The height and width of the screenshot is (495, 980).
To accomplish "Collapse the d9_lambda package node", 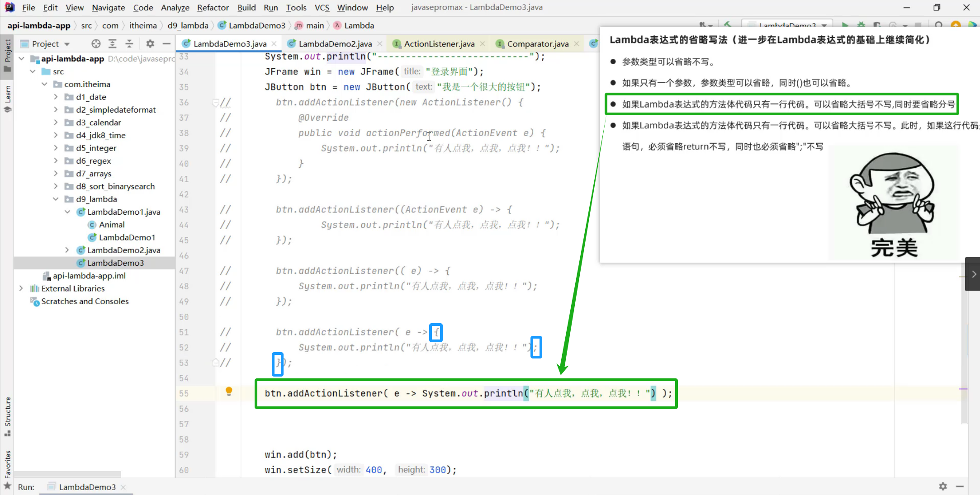I will coord(56,199).
